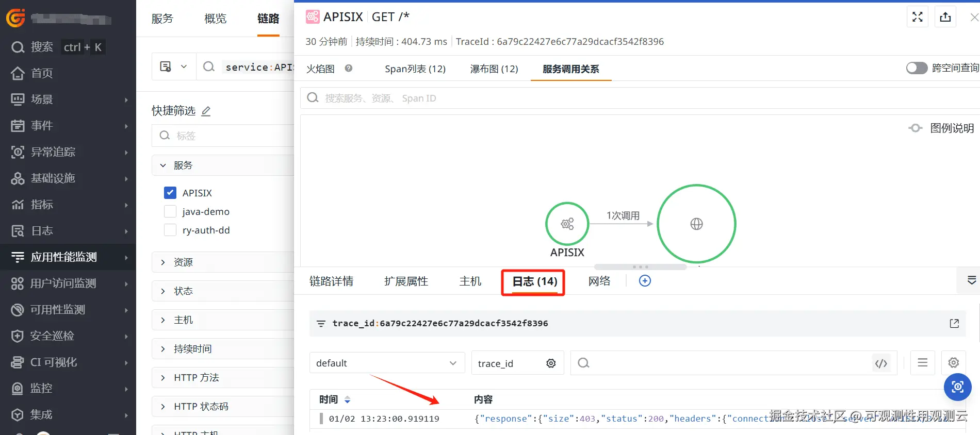
Task: Click the log list display lines icon
Action: tap(923, 363)
